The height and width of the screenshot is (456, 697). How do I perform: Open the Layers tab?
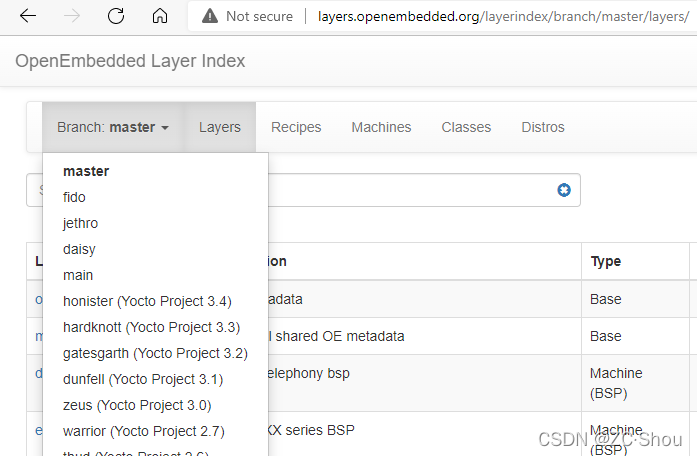(220, 127)
